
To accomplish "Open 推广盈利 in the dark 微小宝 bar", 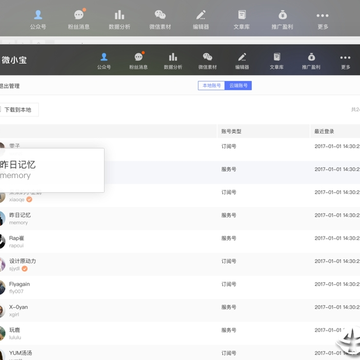I will (311, 61).
